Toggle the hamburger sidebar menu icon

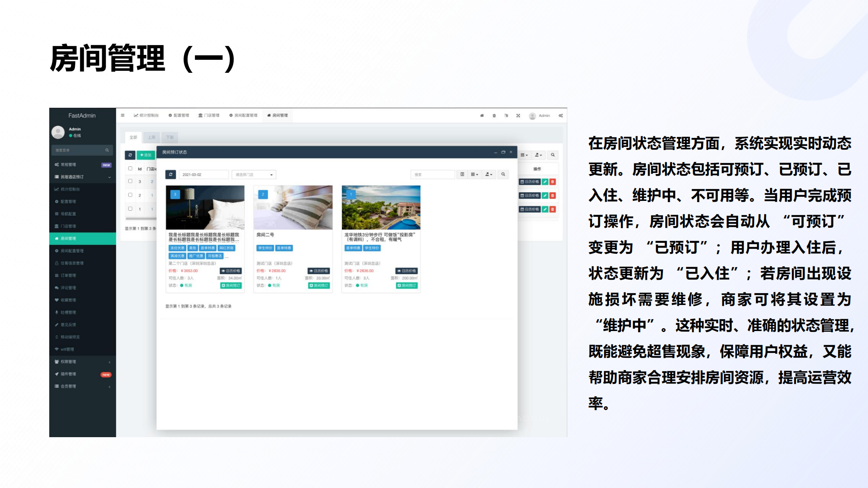pyautogui.click(x=122, y=115)
